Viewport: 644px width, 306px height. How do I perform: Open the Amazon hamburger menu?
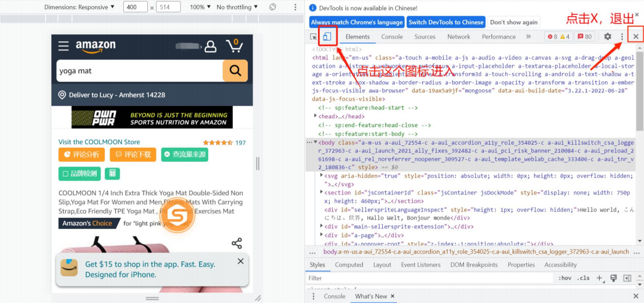point(63,46)
